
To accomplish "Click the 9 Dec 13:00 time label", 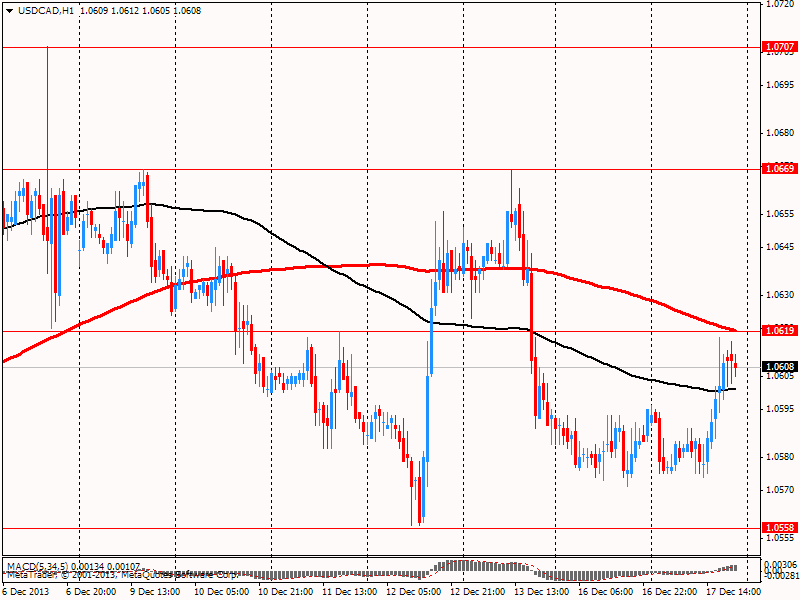I will click(155, 591).
